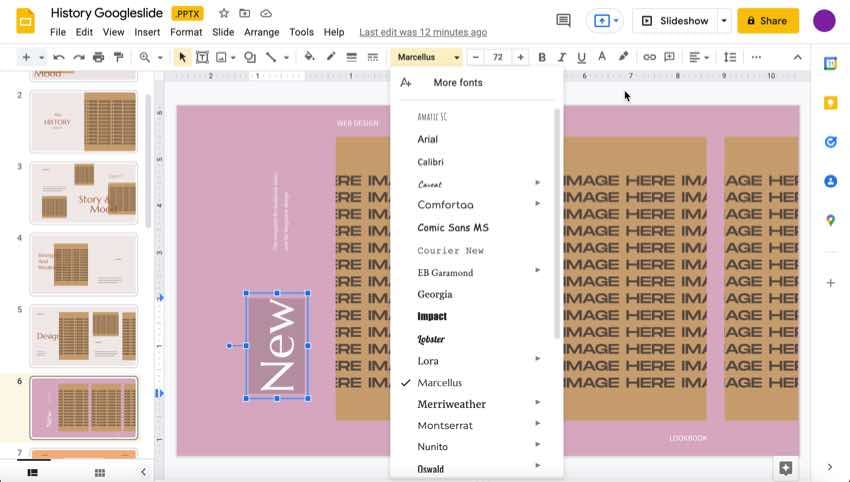Open the Marcellus font family dropdown
The image size is (850, 482).
[426, 57]
